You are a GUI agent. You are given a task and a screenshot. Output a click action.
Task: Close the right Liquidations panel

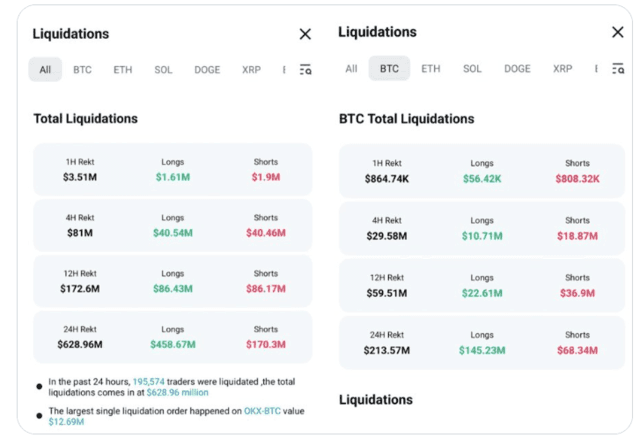click(x=618, y=32)
